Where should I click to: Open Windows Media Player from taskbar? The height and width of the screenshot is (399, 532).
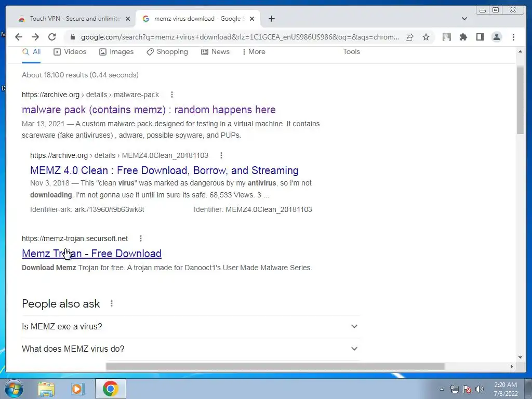(78, 389)
